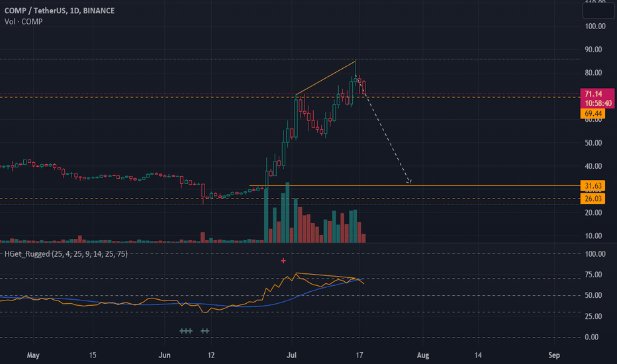Select the white dashed projection arrow head
This screenshot has height=364, width=617.
409,181
